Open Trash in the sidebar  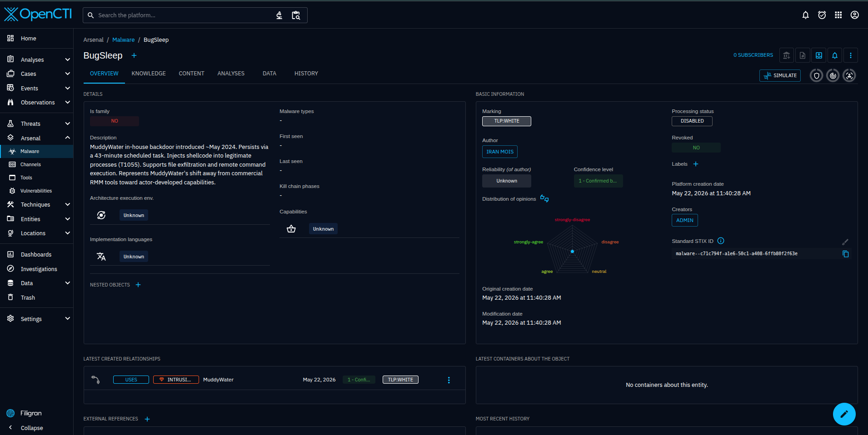(36, 298)
